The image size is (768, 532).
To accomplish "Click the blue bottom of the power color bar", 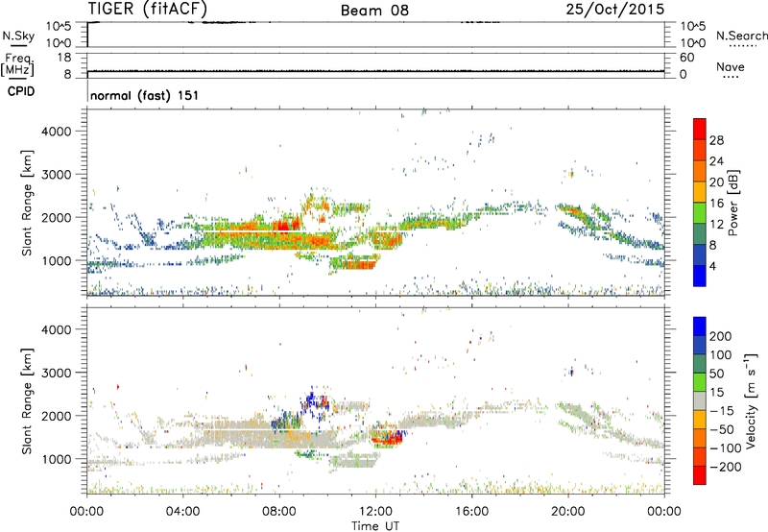I will click(700, 276).
